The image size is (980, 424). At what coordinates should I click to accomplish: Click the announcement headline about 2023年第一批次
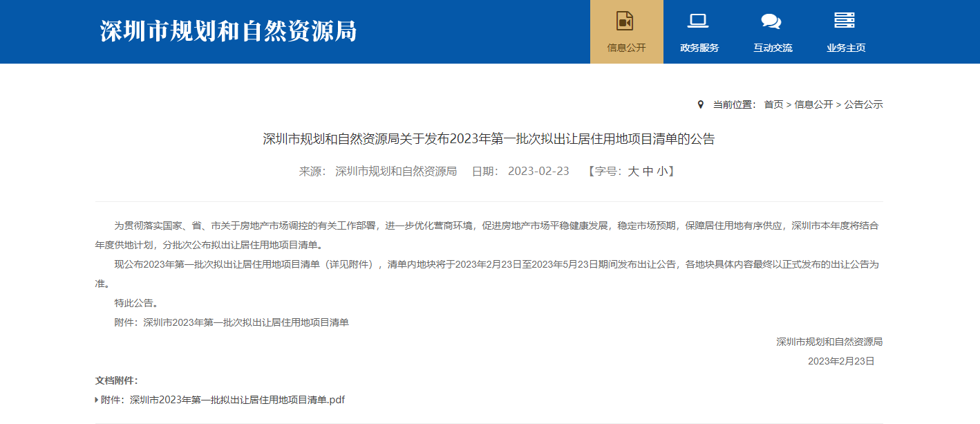tap(489, 139)
